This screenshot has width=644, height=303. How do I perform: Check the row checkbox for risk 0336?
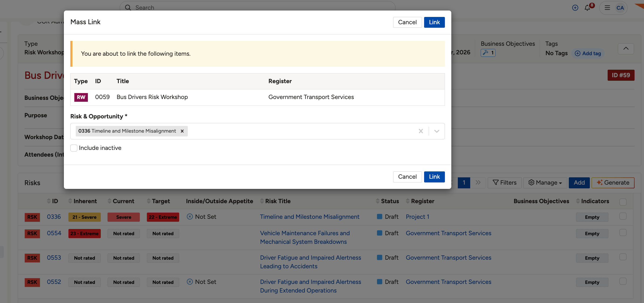(x=623, y=216)
